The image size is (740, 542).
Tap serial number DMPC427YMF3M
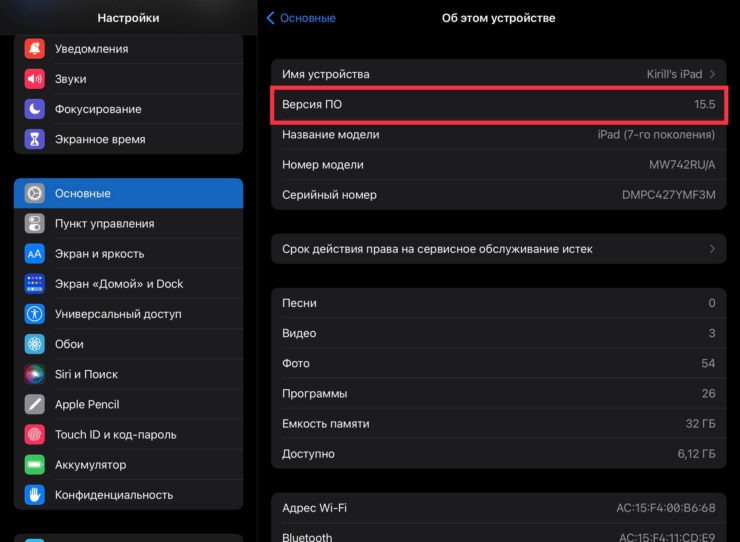tap(669, 195)
